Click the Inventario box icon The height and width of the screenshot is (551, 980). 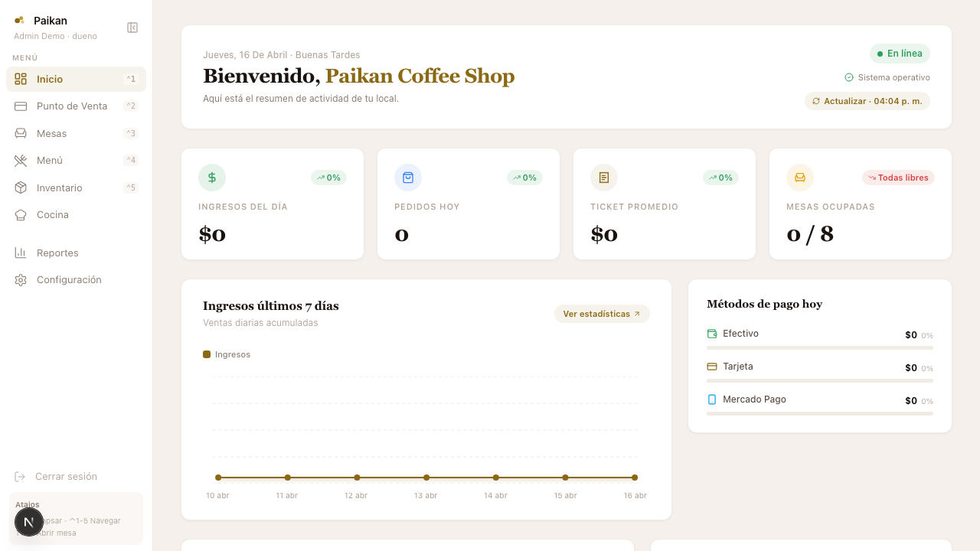click(21, 187)
